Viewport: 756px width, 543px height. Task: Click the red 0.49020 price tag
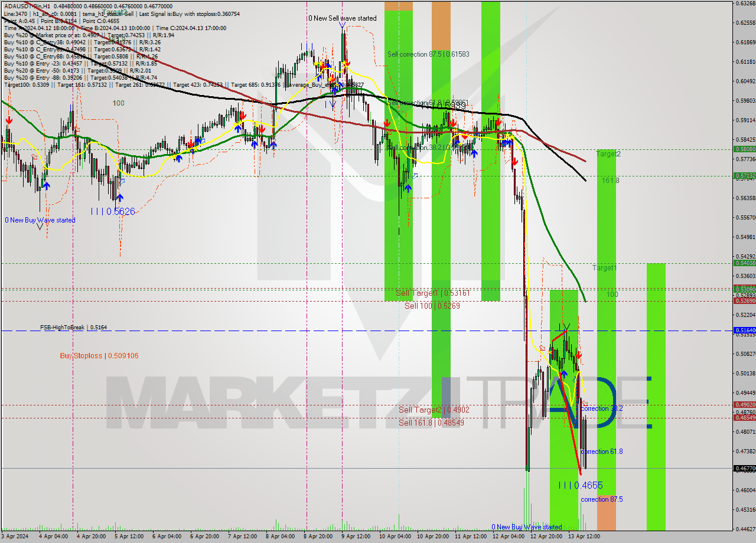744,405
